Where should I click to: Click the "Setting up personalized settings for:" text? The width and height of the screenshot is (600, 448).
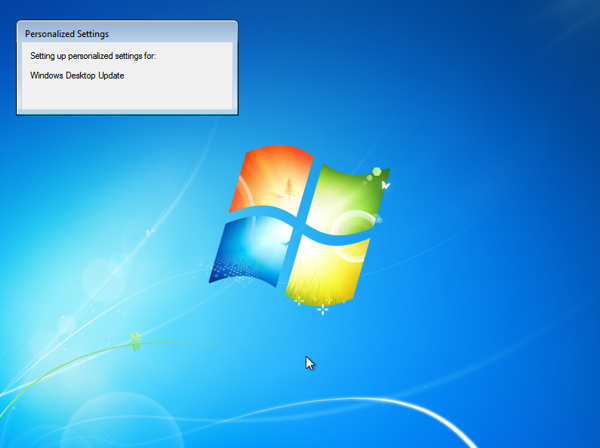pyautogui.click(x=93, y=56)
